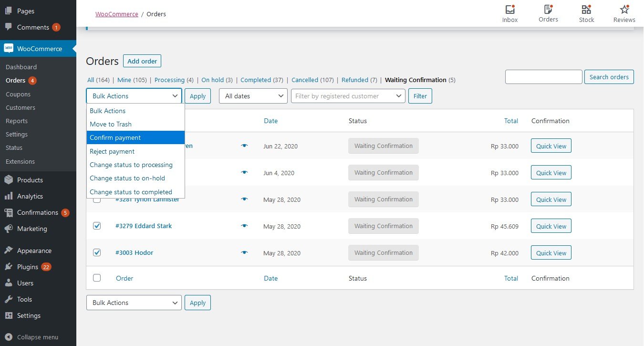
Task: Open Coupons in the WooCommerce submenu
Action: 18,94
